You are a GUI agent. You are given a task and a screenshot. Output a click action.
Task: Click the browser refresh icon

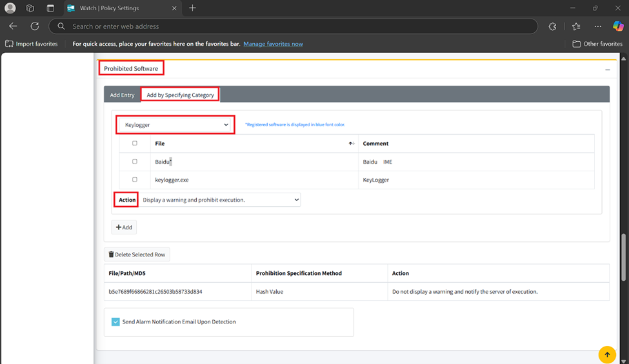[35, 26]
